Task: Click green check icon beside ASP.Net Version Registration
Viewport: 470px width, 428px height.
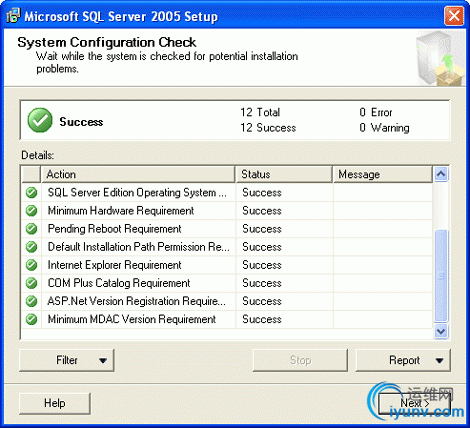Action: coord(31,301)
